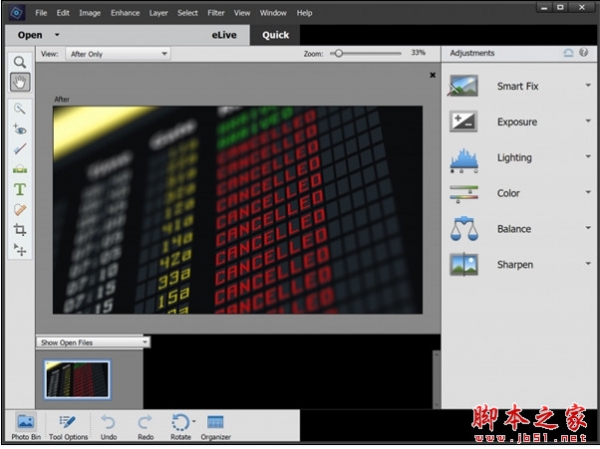600x449 pixels.
Task: Click the Photoshop Elements app logo
Action: 16,13
